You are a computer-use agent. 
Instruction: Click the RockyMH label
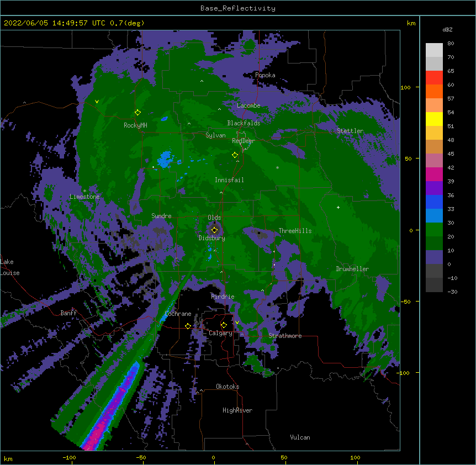coord(135,125)
